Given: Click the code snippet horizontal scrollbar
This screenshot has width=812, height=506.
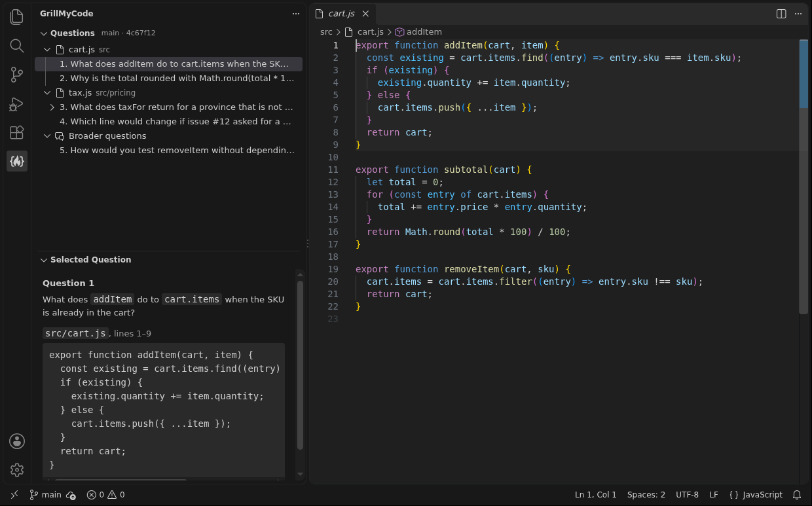Looking at the screenshot, I should pyautogui.click(x=119, y=480).
